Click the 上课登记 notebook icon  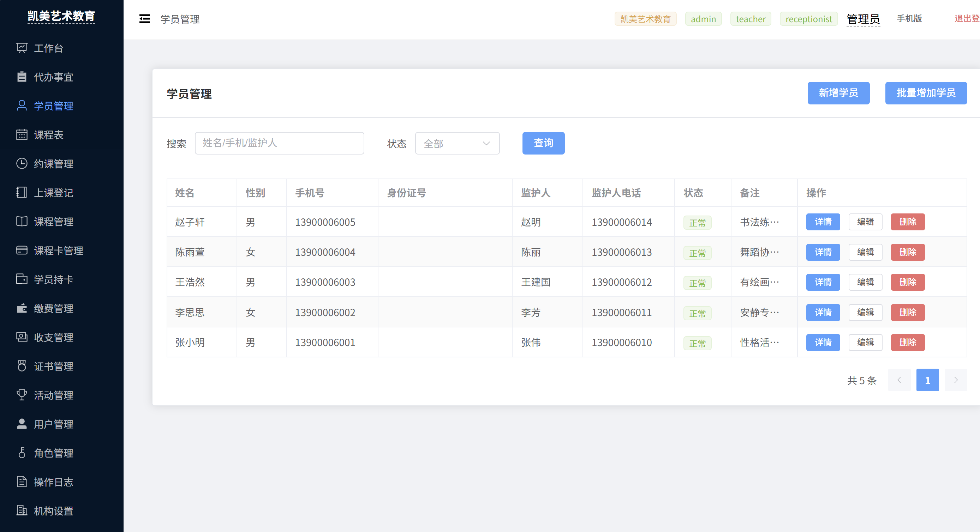22,192
